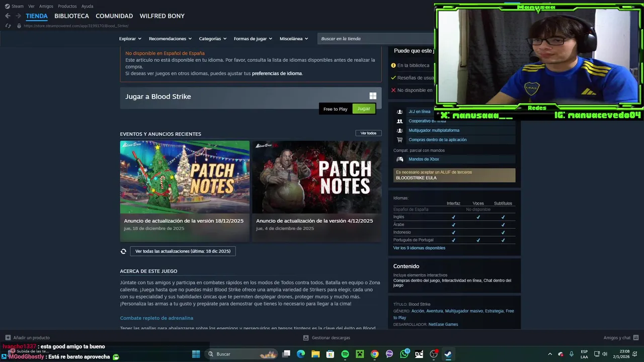Click the Windows taskbar Buscar search box
This screenshot has height=362, width=644.
[241, 354]
